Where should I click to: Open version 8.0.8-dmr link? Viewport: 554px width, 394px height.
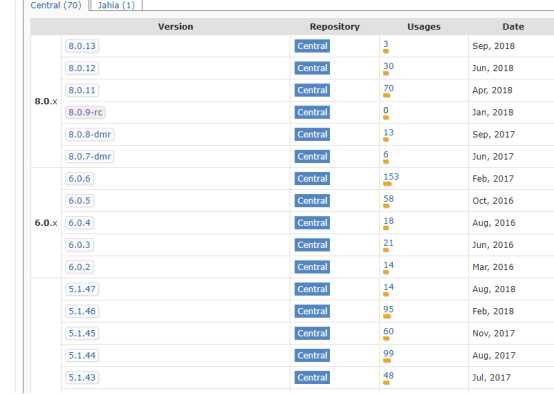tap(90, 135)
